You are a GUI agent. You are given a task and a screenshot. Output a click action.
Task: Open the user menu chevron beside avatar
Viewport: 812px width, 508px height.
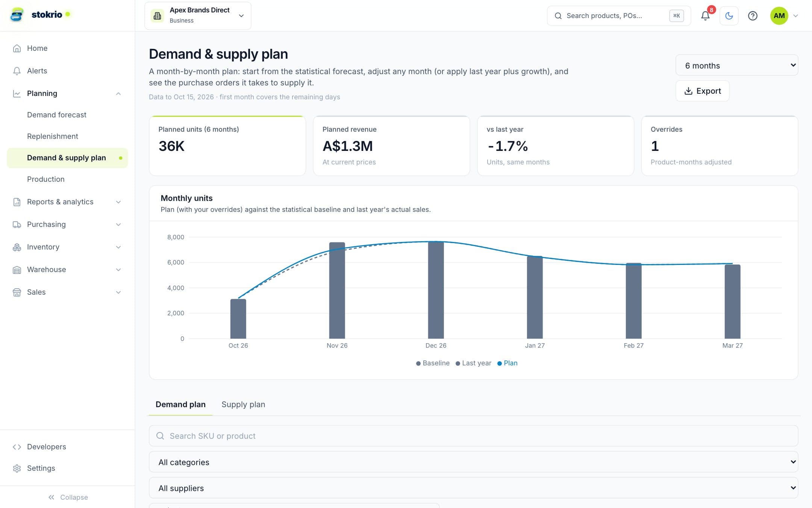coord(795,16)
